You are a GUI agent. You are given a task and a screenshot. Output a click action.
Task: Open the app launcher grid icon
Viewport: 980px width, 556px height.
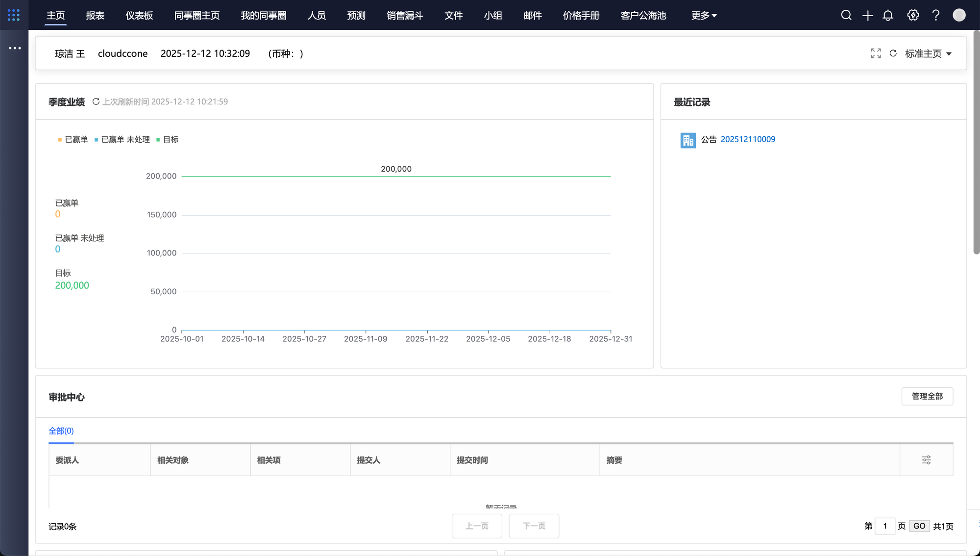[x=14, y=15]
